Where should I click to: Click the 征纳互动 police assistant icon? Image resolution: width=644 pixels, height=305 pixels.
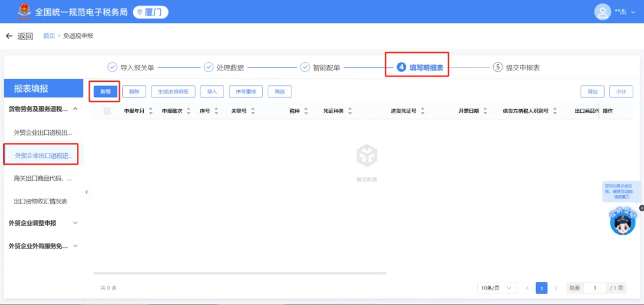[622, 221]
